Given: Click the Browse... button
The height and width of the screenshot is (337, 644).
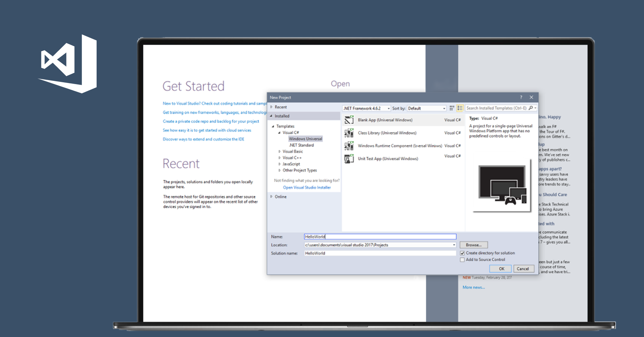Looking at the screenshot, I should (473, 245).
